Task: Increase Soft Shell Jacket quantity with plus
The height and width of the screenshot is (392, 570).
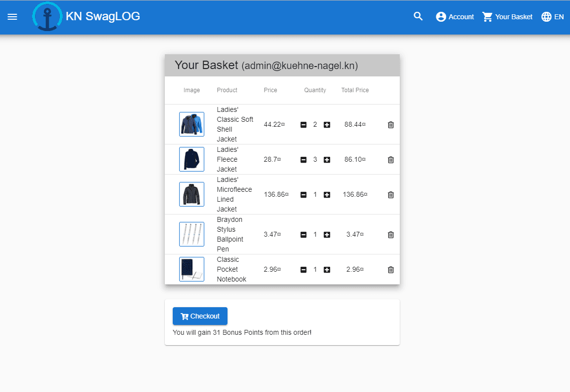Action: pyautogui.click(x=327, y=125)
